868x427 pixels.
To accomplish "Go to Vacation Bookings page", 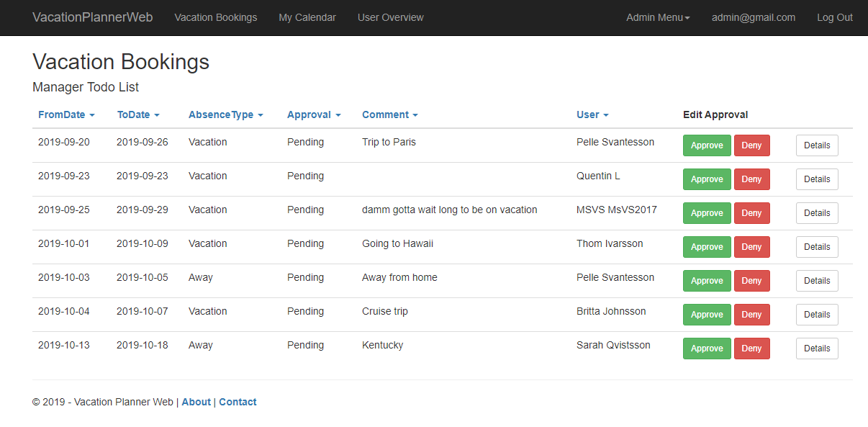I will coord(215,17).
